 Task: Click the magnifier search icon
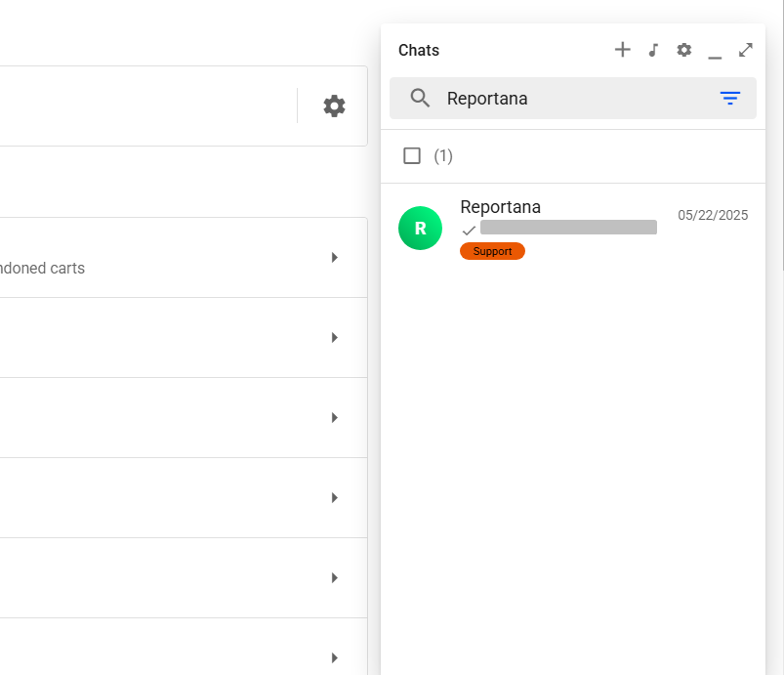(x=420, y=98)
